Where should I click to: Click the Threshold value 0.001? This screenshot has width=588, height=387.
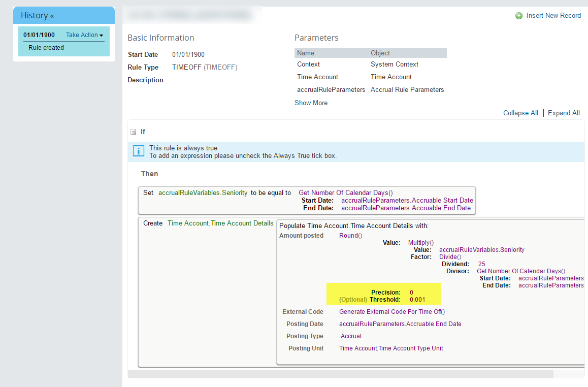point(417,300)
